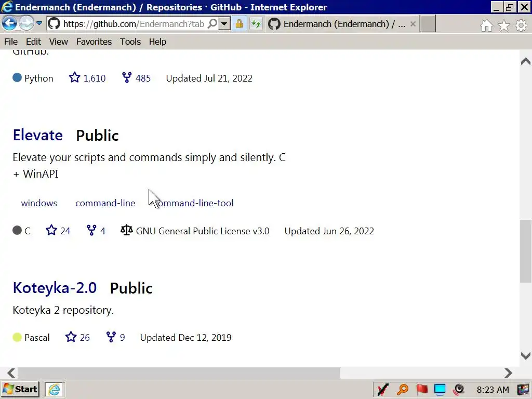Open the View menu
The image size is (532, 399).
click(x=58, y=42)
